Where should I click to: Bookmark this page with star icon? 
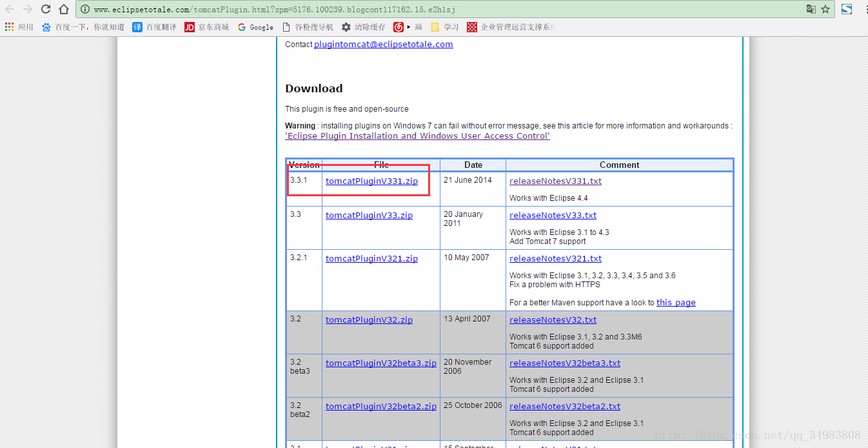click(825, 9)
